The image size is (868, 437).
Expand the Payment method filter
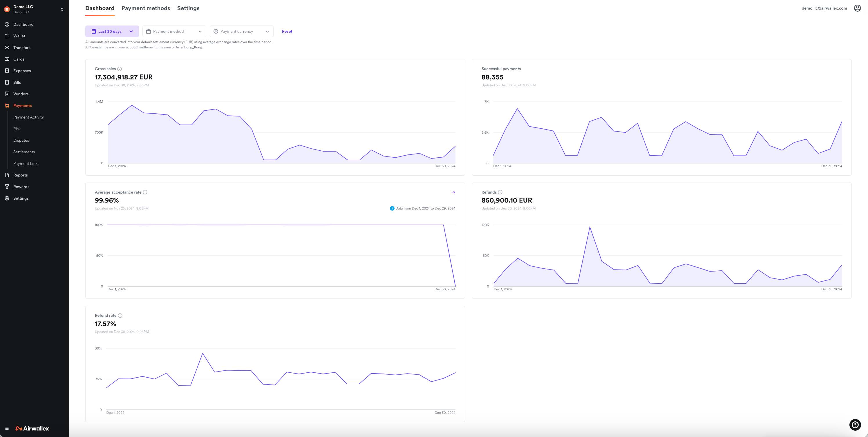[x=174, y=31]
